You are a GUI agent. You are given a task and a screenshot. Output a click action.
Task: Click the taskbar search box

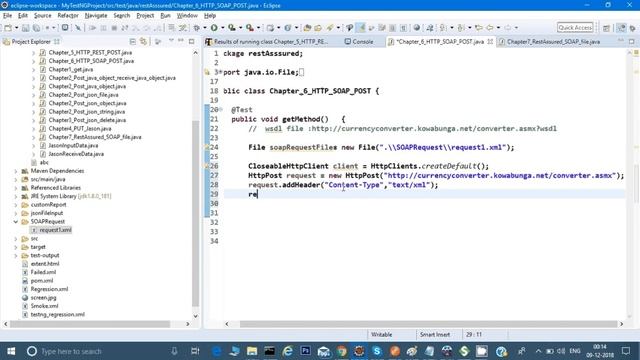click(102, 351)
